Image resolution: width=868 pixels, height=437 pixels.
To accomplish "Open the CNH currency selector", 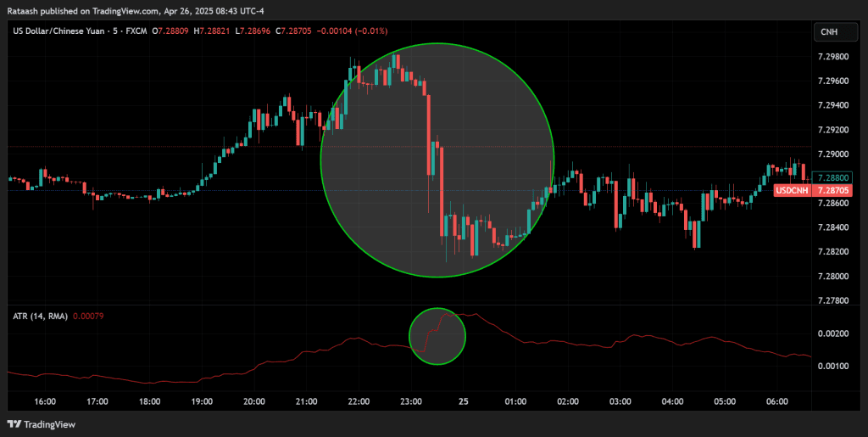I will click(x=828, y=32).
